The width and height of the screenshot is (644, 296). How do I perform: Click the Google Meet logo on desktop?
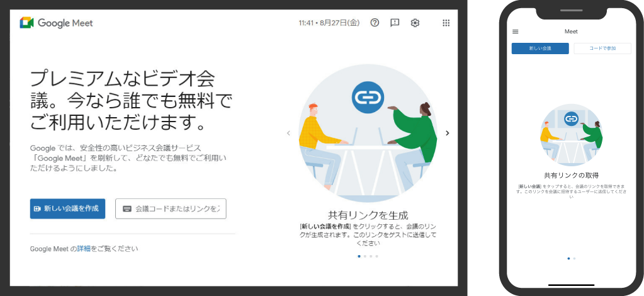(56, 23)
